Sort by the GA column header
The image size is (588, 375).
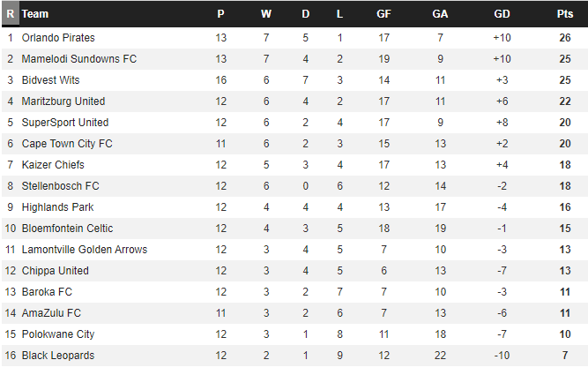[x=440, y=14]
